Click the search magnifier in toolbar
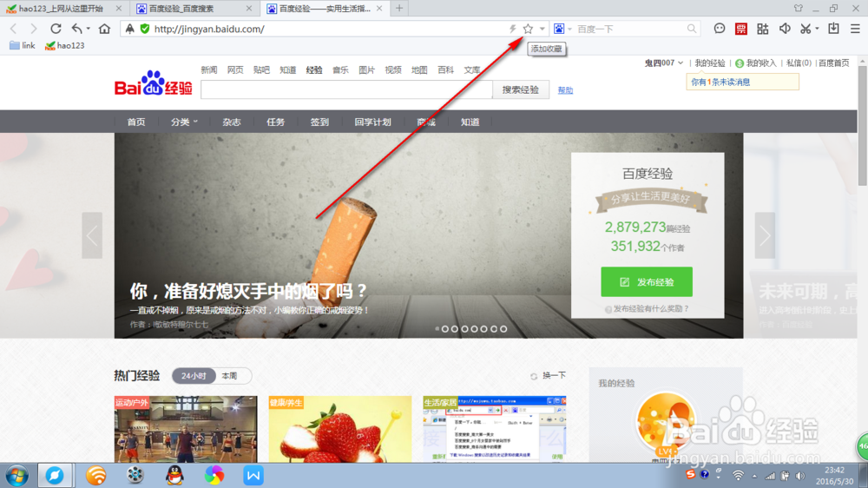 [692, 29]
